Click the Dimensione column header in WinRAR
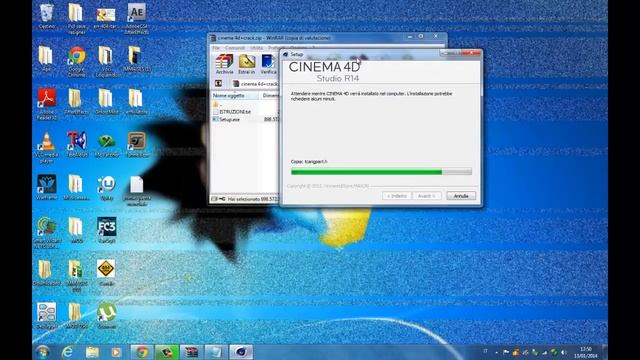The image size is (640, 360). pyautogui.click(x=270, y=96)
